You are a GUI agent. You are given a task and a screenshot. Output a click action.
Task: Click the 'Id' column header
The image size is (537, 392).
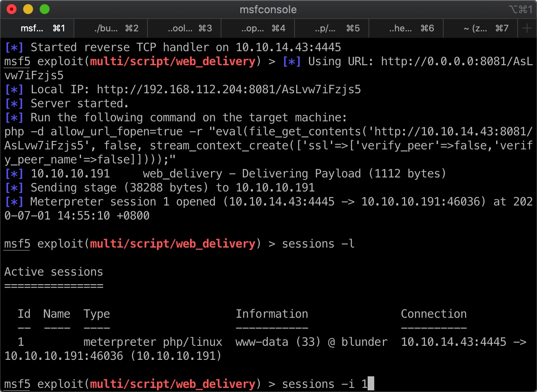pos(24,314)
